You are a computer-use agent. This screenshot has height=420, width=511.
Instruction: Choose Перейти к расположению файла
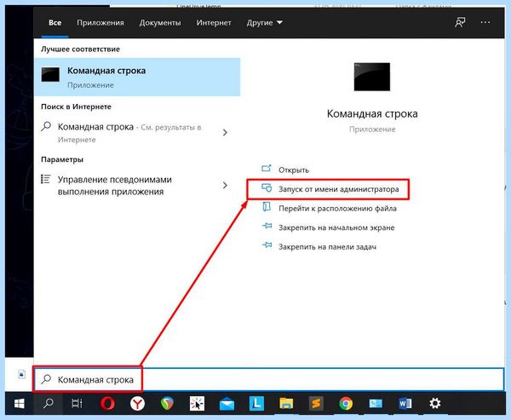(337, 209)
